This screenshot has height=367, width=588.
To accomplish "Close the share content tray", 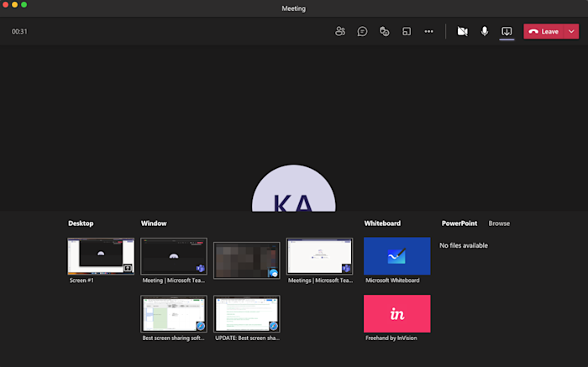I will pos(507,31).
